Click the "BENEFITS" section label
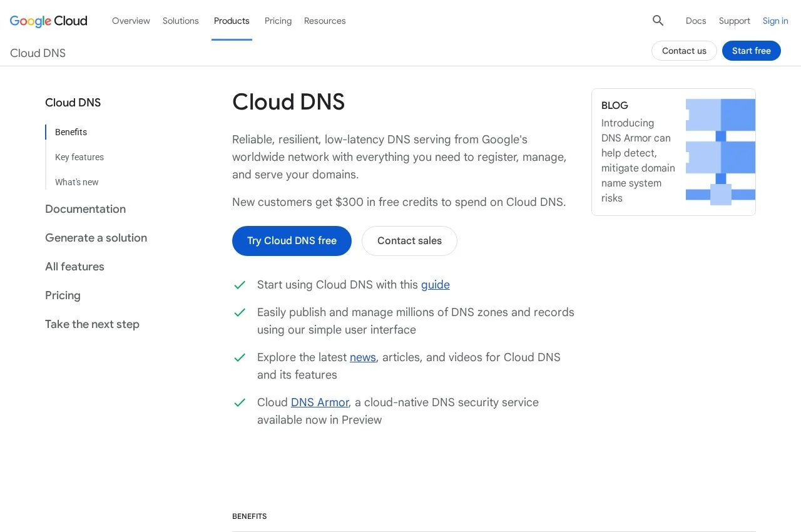This screenshot has width=801, height=532. pos(250,516)
